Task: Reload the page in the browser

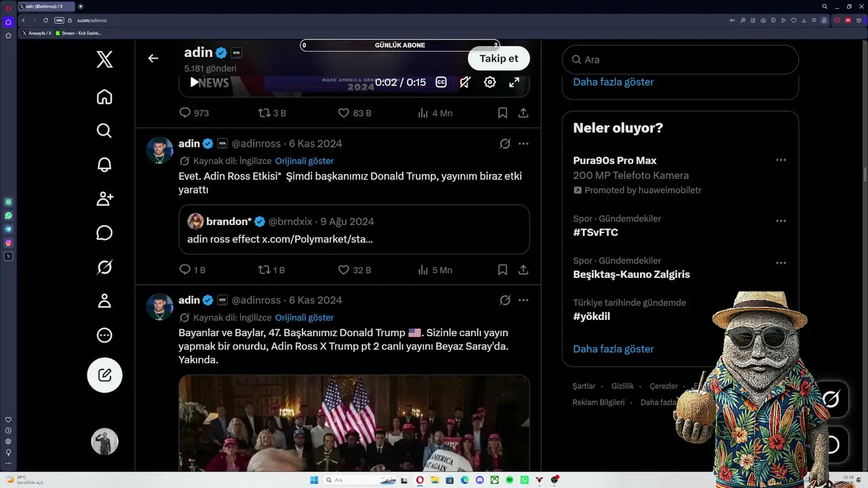Action: [45, 20]
